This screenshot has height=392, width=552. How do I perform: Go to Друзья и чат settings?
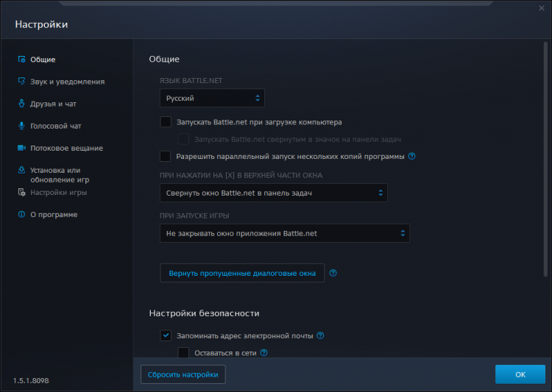53,104
